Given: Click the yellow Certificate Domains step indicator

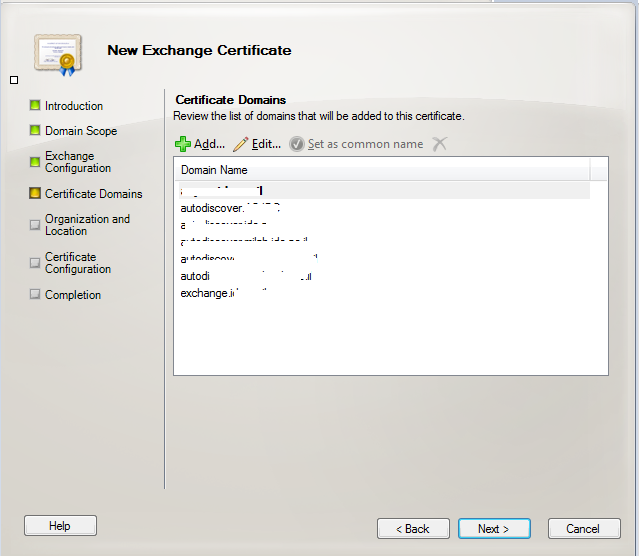Looking at the screenshot, I should click(35, 193).
